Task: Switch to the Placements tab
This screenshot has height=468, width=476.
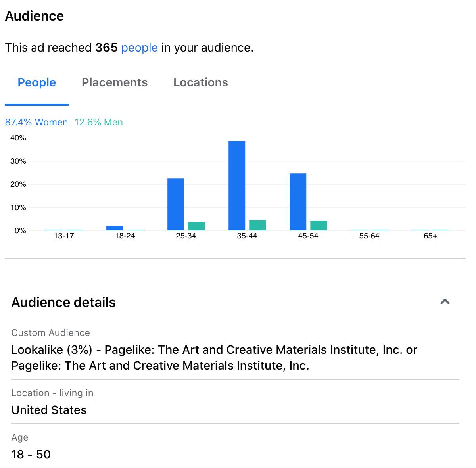Action: coord(115,82)
